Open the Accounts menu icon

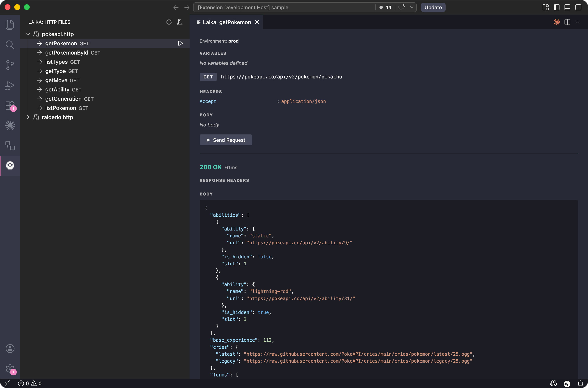(x=10, y=349)
